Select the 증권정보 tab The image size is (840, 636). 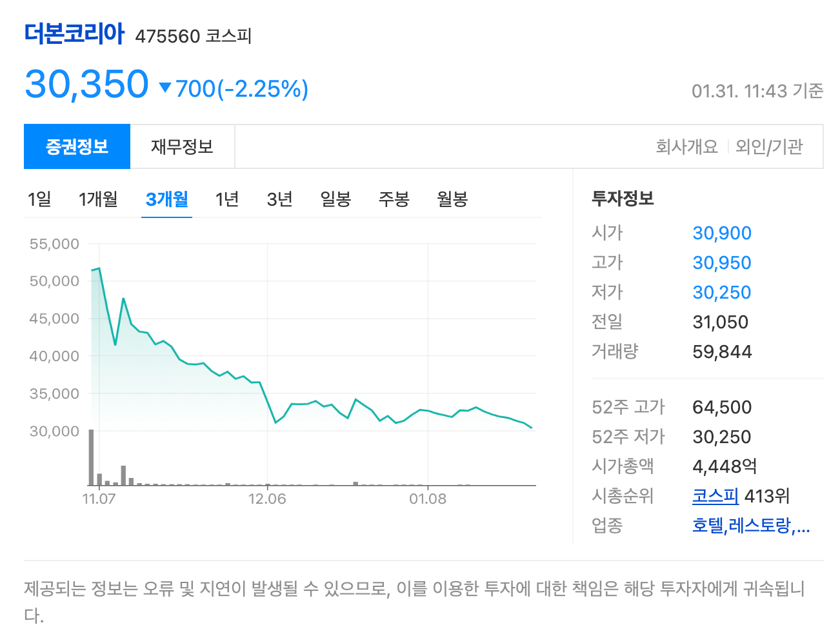77,146
